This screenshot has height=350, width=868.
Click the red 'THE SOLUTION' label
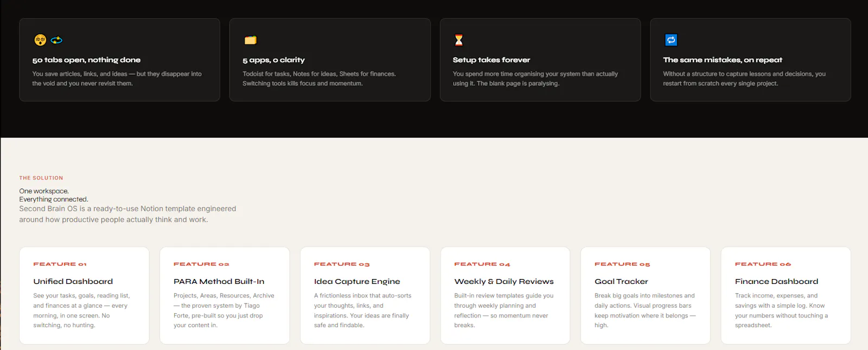[x=41, y=178]
